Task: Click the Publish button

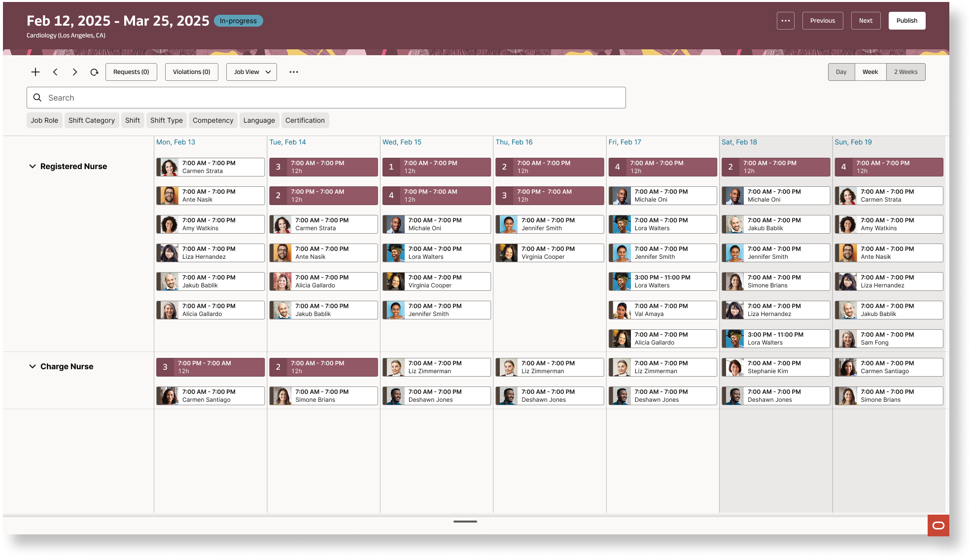Action: click(x=907, y=21)
